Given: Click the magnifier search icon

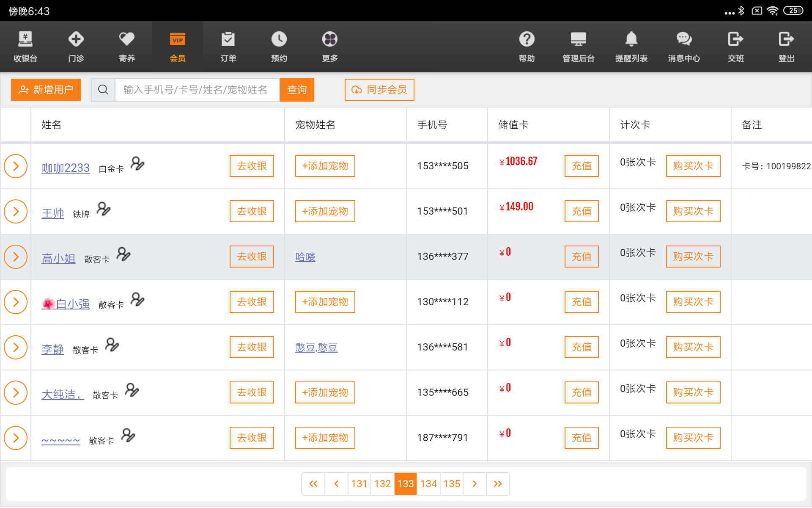Looking at the screenshot, I should (103, 90).
